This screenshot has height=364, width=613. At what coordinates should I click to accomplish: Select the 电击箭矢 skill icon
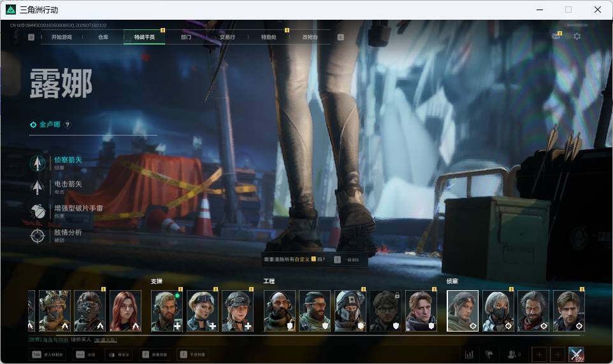pos(38,188)
